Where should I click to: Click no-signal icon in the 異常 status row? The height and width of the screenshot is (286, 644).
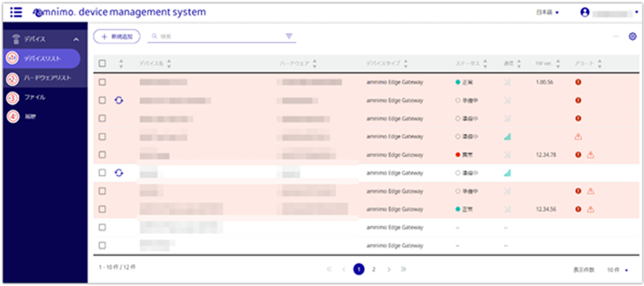click(x=508, y=155)
